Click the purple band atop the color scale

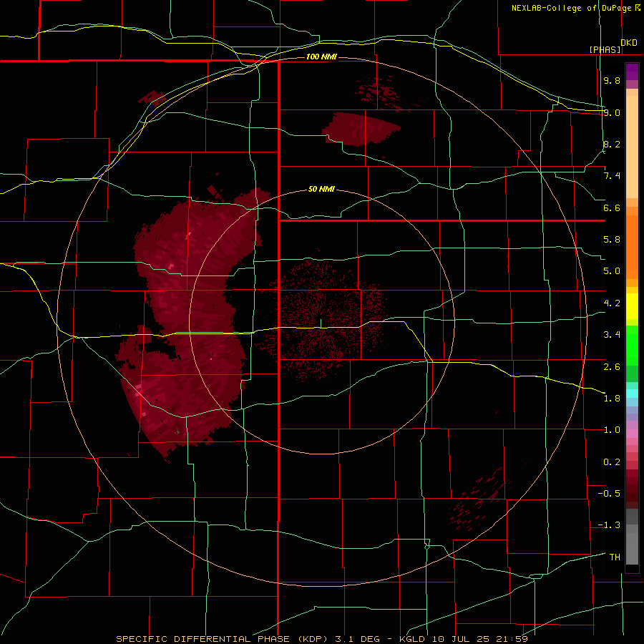(632, 72)
